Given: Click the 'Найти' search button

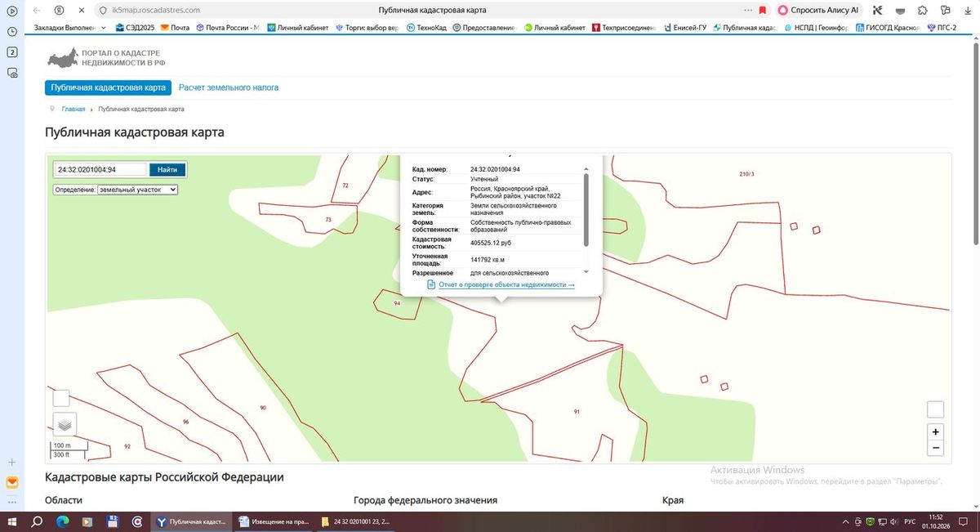Looking at the screenshot, I should click(x=167, y=170).
